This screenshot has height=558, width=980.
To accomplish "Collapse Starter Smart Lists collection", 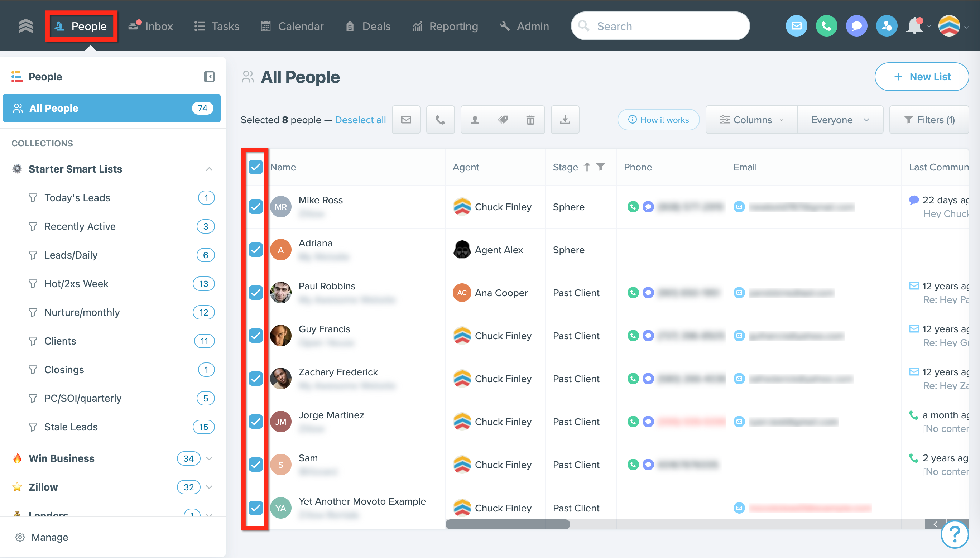I will (209, 169).
